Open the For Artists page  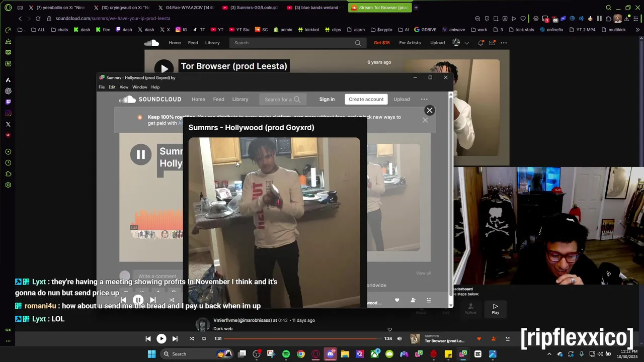(410, 43)
